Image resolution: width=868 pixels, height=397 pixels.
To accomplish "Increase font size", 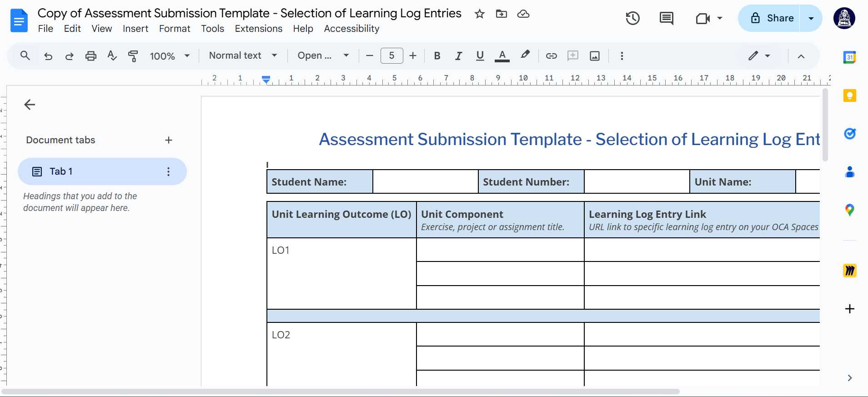I will (x=413, y=56).
